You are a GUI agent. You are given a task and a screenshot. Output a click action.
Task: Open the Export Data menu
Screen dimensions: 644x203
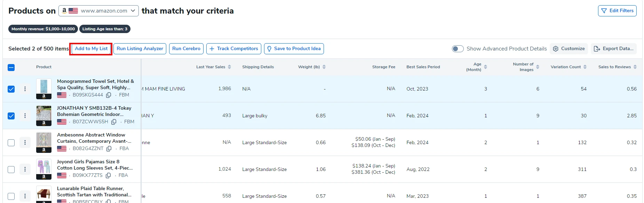[614, 49]
